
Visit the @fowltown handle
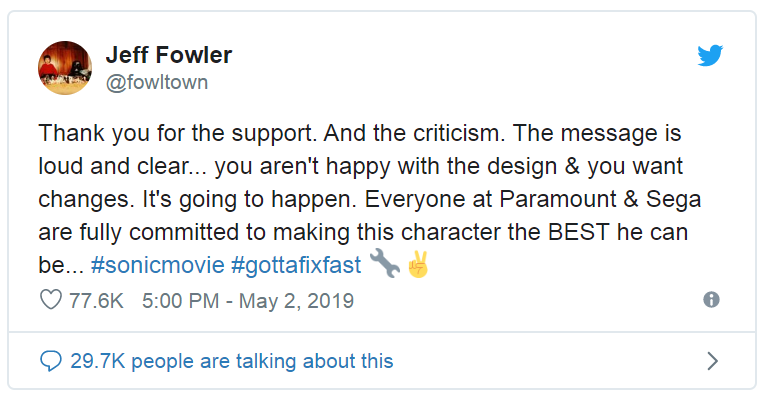point(157,83)
